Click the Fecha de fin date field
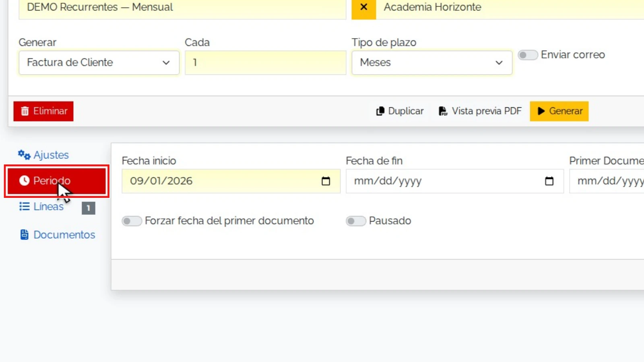This screenshot has height=362, width=644. point(455,181)
